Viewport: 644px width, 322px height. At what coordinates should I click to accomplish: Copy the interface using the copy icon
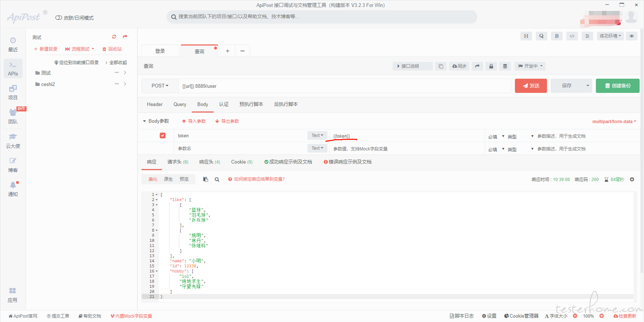point(441,66)
